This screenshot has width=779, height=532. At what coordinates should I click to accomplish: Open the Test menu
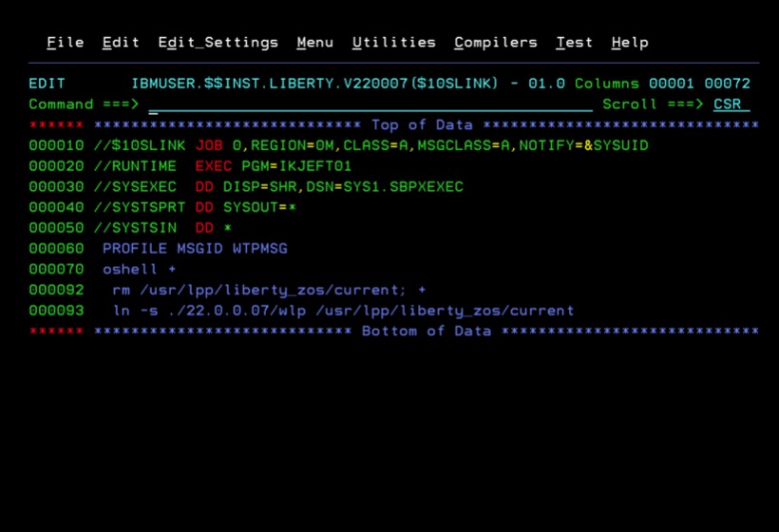[x=575, y=43]
